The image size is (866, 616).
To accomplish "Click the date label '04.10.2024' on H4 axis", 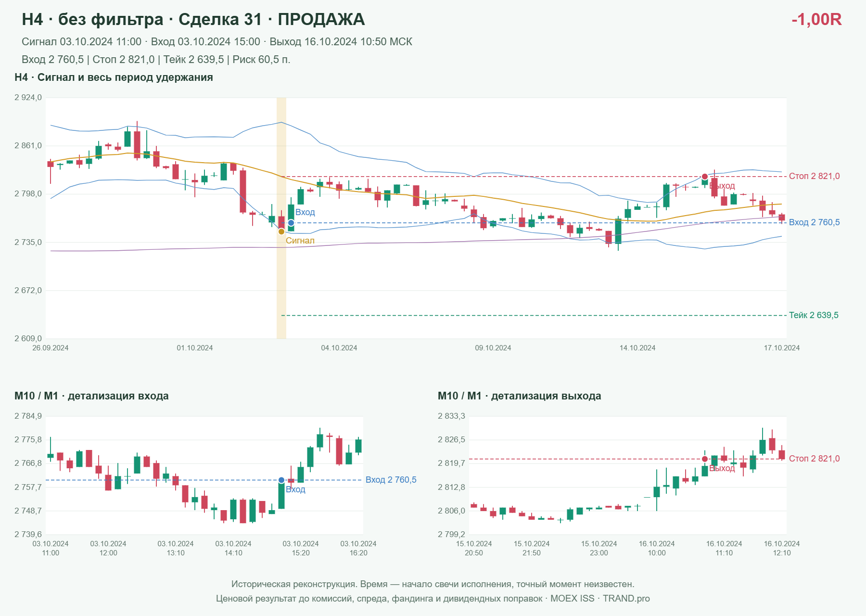I will pyautogui.click(x=339, y=348).
